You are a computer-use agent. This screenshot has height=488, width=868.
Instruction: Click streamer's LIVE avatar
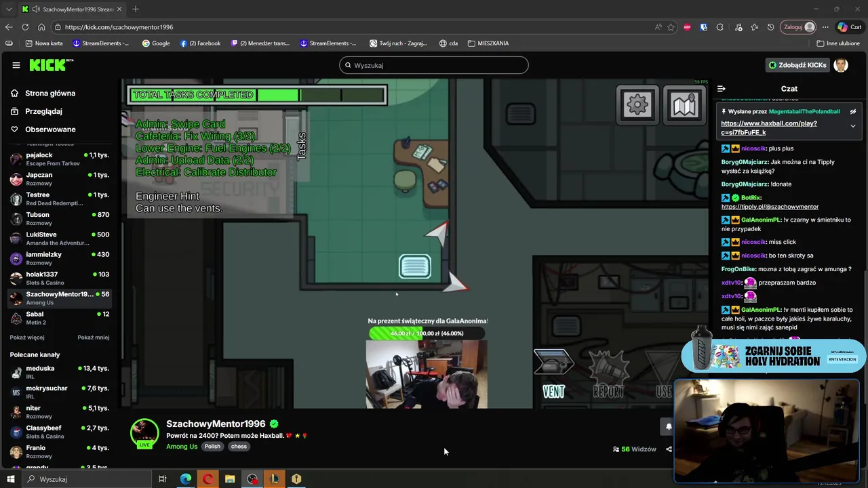click(144, 434)
